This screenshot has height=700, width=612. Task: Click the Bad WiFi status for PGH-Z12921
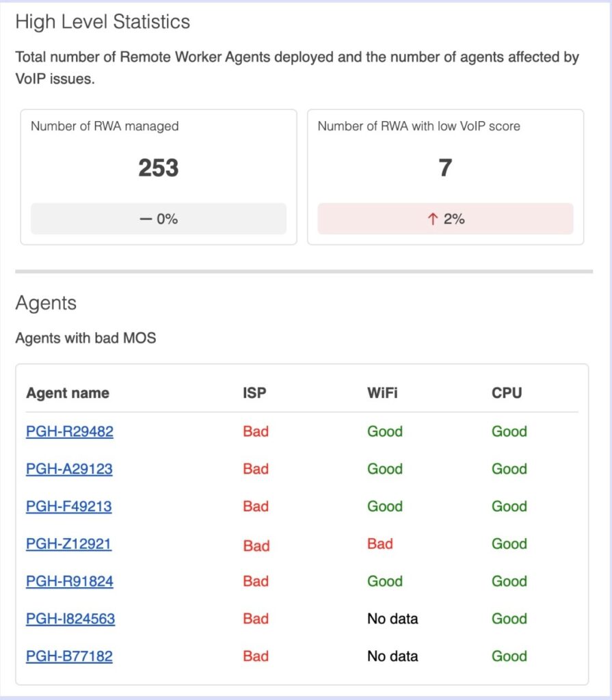tap(380, 544)
